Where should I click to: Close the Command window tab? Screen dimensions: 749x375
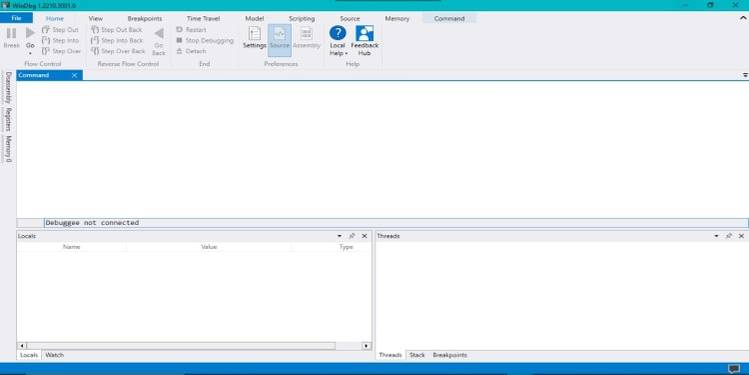(75, 75)
